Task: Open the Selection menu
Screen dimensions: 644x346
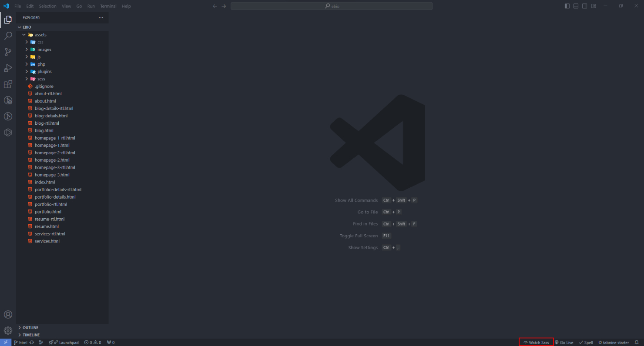Action: [x=47, y=6]
